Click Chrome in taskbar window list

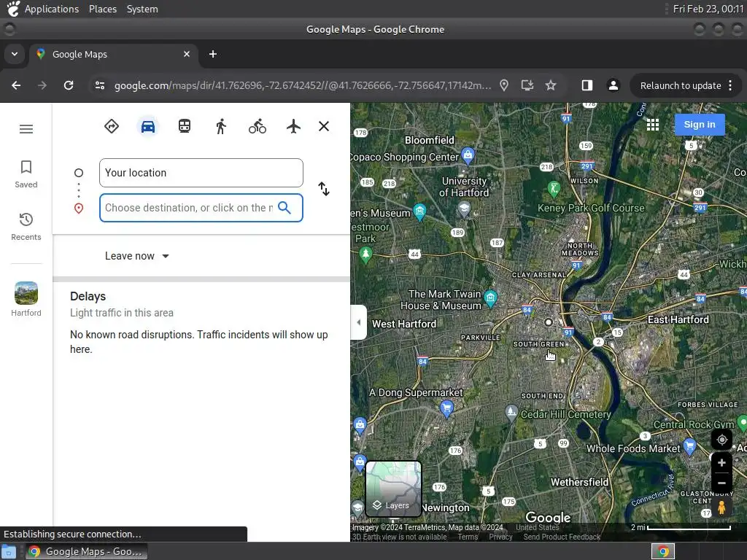click(86, 551)
